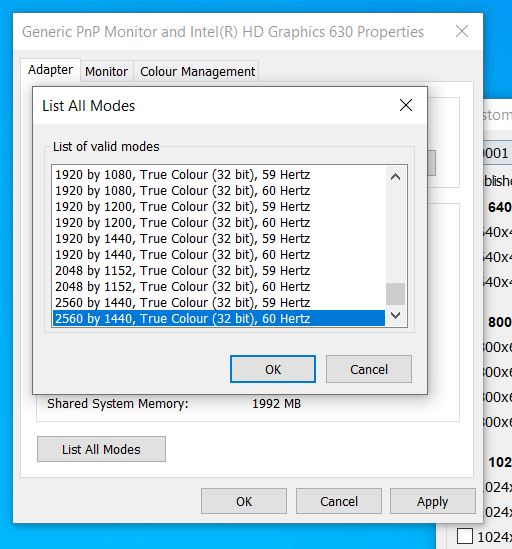Select 1920 by 1440, 59 Hertz mode

point(219,239)
